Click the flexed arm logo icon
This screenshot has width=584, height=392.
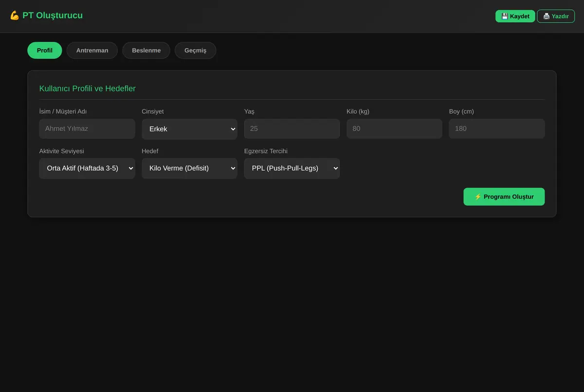(x=15, y=16)
